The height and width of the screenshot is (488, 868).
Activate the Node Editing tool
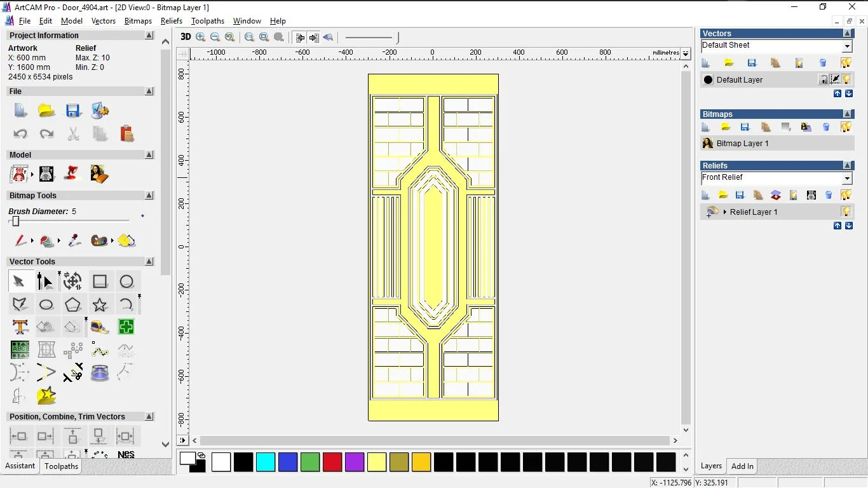pyautogui.click(x=45, y=281)
